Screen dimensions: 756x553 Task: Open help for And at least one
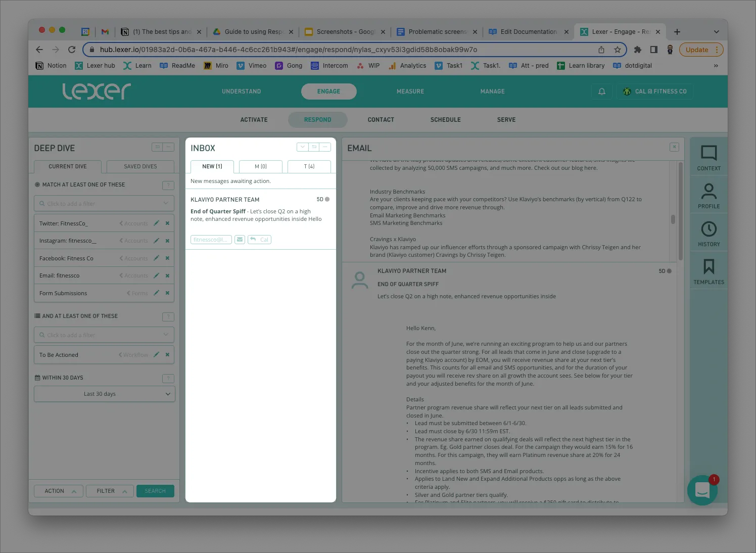pyautogui.click(x=168, y=317)
